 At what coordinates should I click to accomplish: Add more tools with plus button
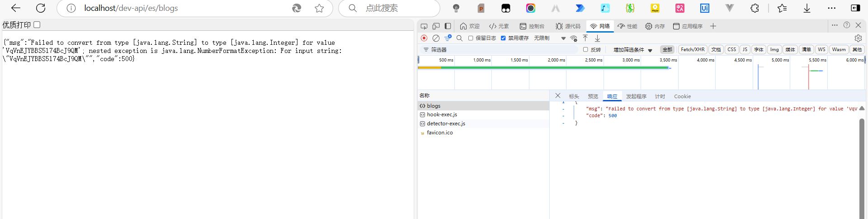click(x=713, y=26)
